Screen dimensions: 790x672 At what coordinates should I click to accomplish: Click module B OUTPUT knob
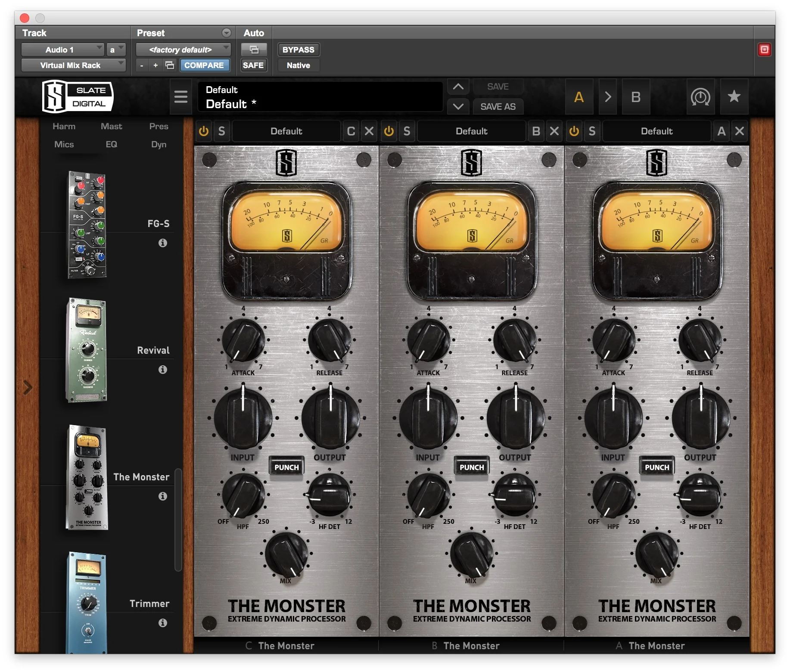pyautogui.click(x=516, y=417)
